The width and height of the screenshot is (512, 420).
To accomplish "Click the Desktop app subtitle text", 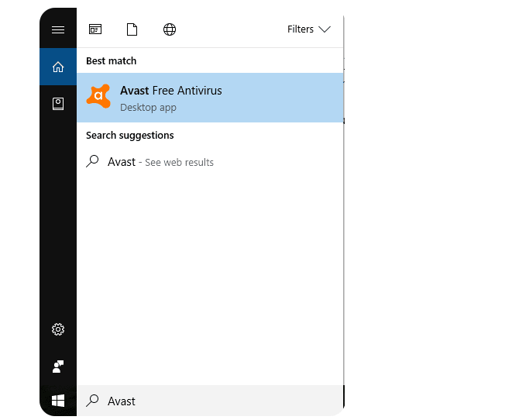I will (x=148, y=108).
